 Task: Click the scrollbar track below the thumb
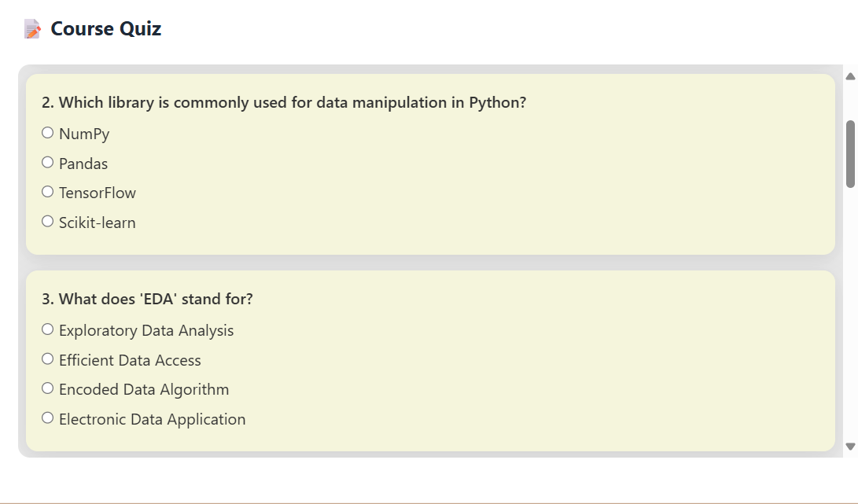pyautogui.click(x=850, y=315)
